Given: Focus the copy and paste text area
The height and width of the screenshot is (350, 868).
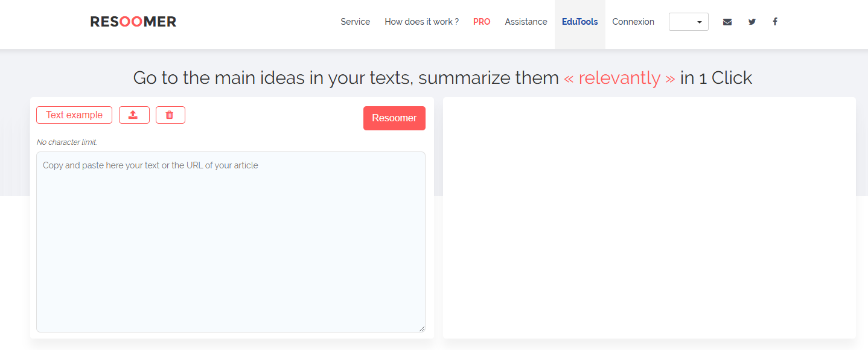Looking at the screenshot, I should tap(231, 241).
